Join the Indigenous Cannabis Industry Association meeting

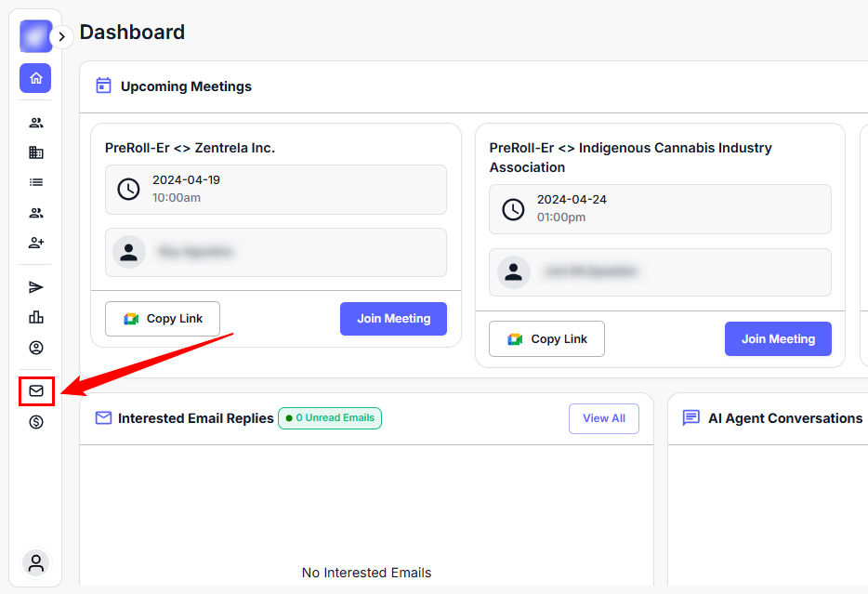pos(778,339)
